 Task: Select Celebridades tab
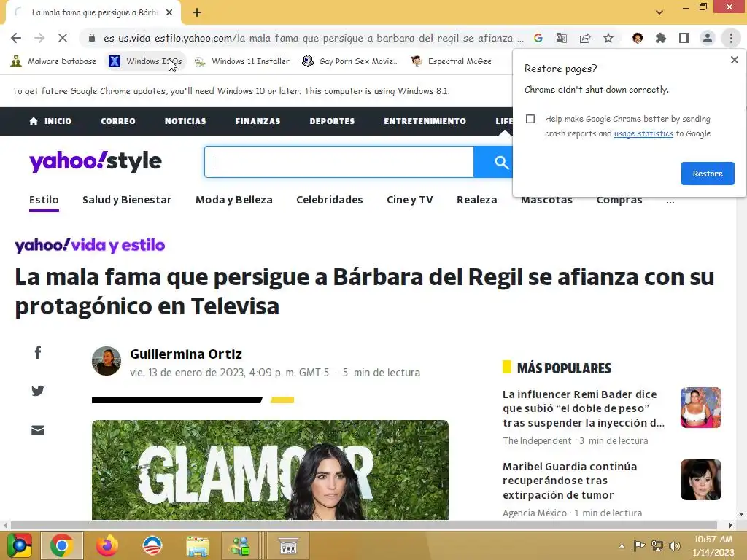pyautogui.click(x=330, y=200)
